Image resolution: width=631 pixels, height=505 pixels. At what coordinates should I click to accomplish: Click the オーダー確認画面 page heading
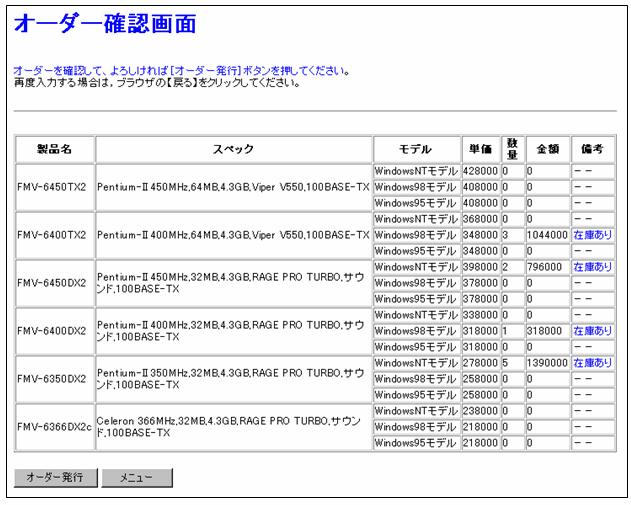pos(105,24)
